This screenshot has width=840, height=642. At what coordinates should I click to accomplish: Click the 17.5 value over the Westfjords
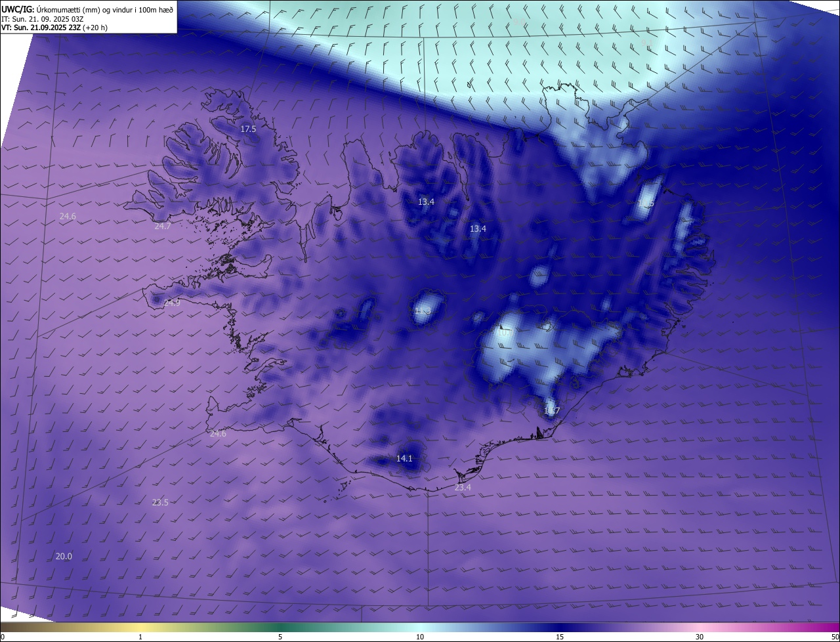248,129
